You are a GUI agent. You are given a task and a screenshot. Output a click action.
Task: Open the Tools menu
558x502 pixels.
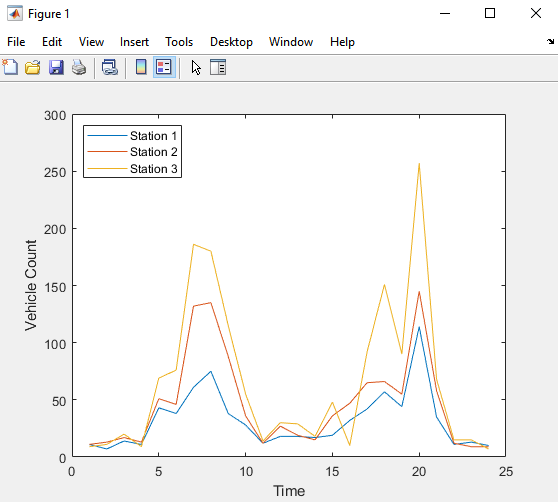click(x=179, y=42)
